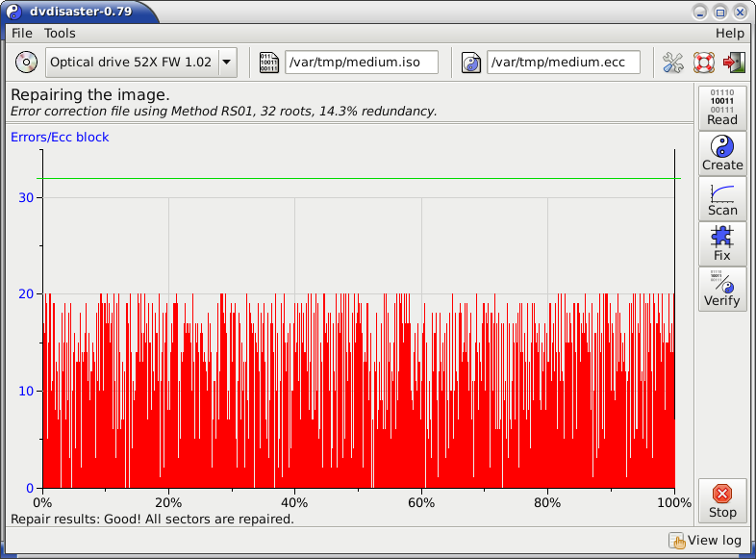Click the medium.iso path field
The width and height of the screenshot is (756, 559).
[361, 63]
